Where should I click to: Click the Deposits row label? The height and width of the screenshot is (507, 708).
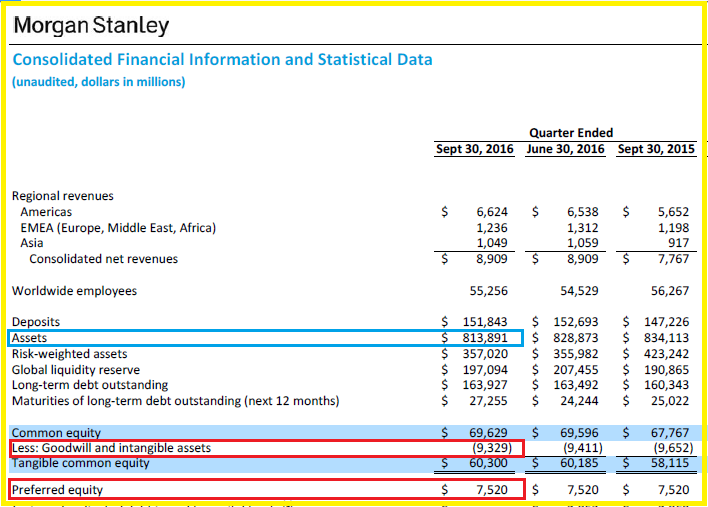(x=36, y=322)
